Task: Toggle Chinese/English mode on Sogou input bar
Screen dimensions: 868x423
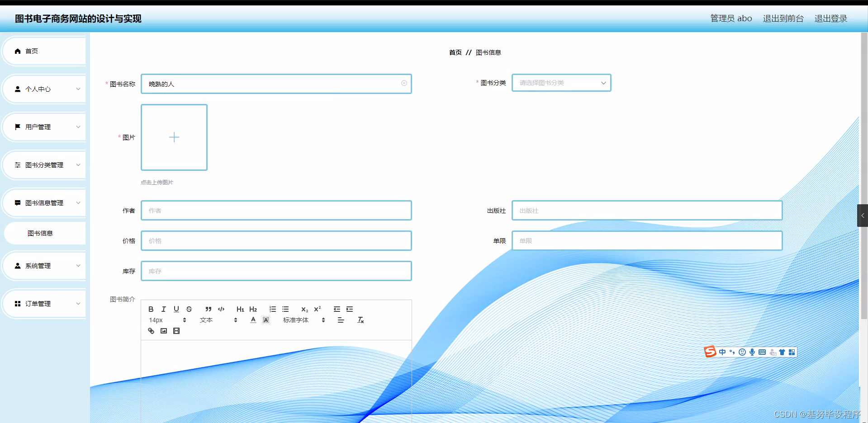Action: tap(722, 352)
